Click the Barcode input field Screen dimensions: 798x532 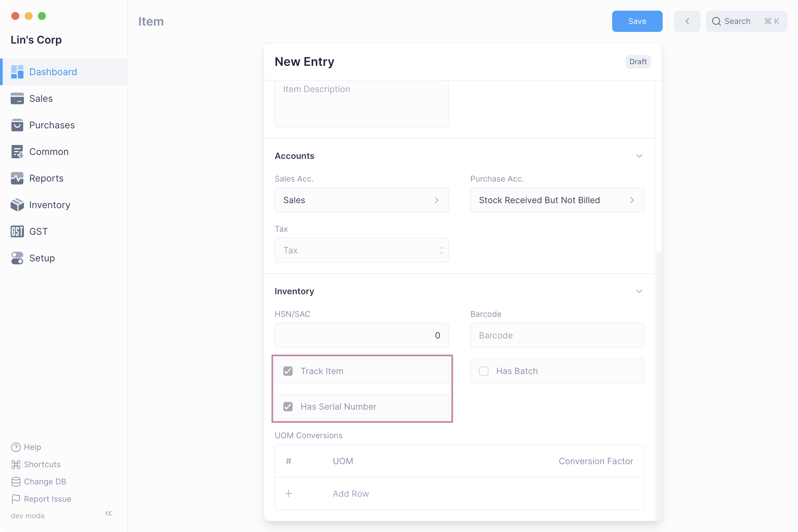557,335
